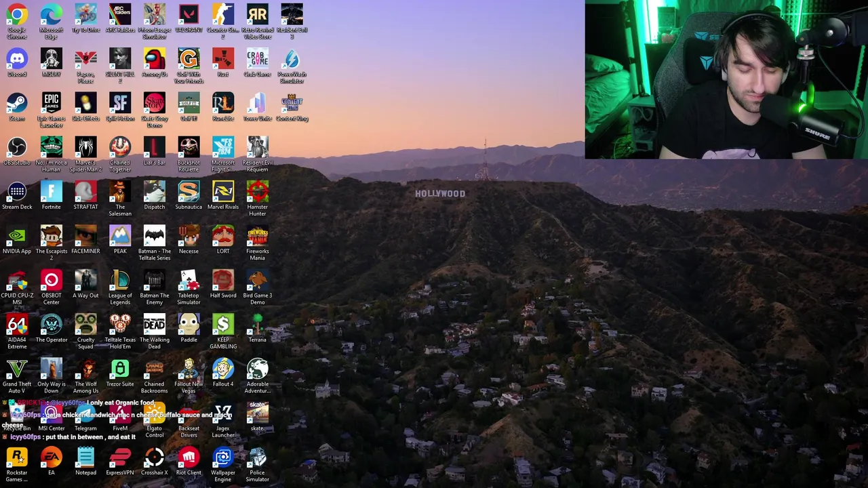Open the AIDA64 Extreme shortcut
This screenshot has height=488, width=868.
coord(17,324)
